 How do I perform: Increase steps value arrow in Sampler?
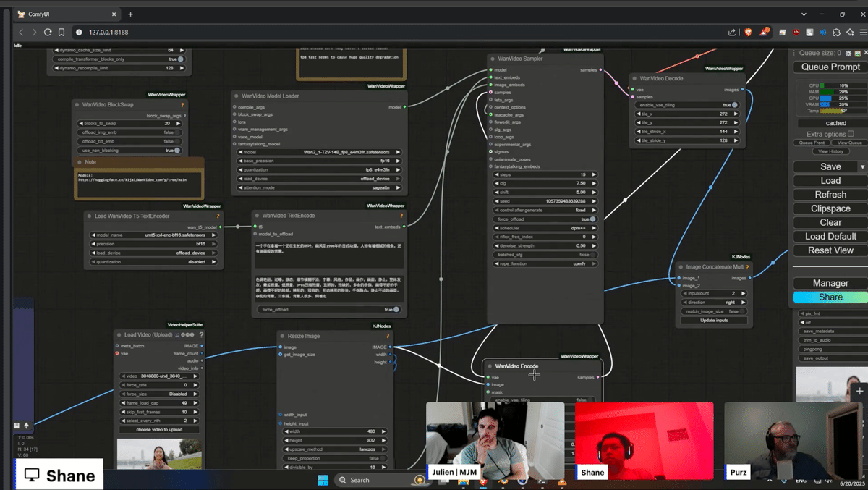594,174
